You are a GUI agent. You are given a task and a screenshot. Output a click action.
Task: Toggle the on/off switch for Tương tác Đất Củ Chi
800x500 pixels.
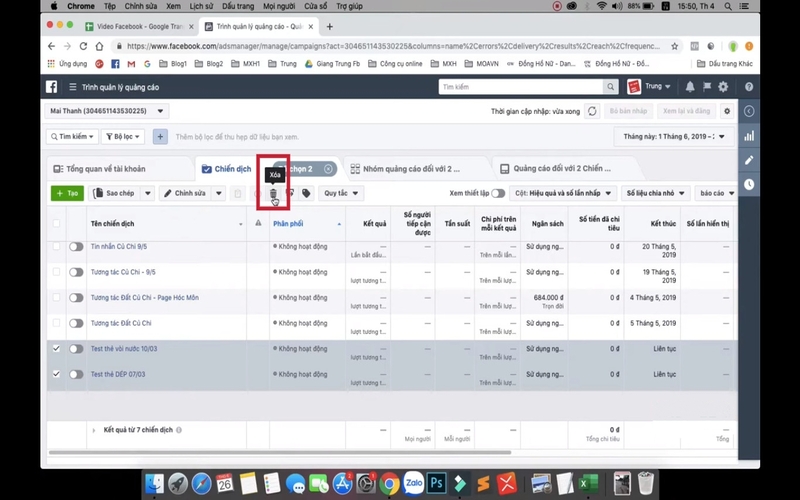(x=76, y=323)
